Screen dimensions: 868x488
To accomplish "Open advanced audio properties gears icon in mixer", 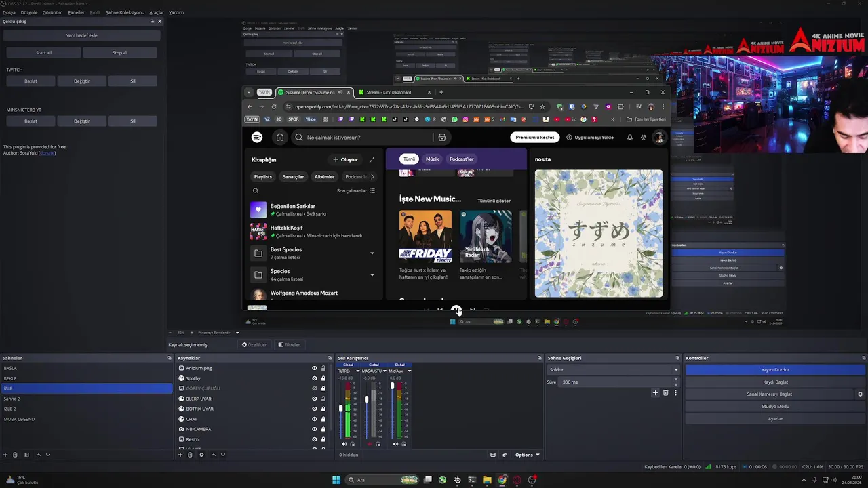I will pyautogui.click(x=505, y=455).
